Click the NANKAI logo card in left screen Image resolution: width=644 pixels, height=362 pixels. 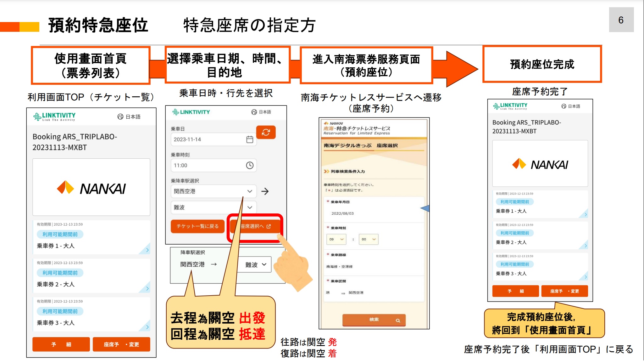[x=91, y=187]
